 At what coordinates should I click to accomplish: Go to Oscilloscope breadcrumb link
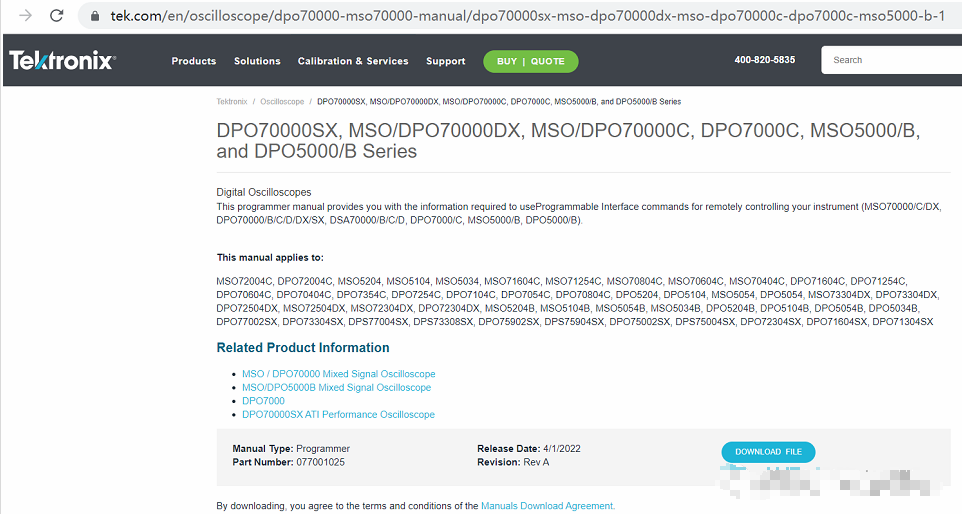point(282,102)
